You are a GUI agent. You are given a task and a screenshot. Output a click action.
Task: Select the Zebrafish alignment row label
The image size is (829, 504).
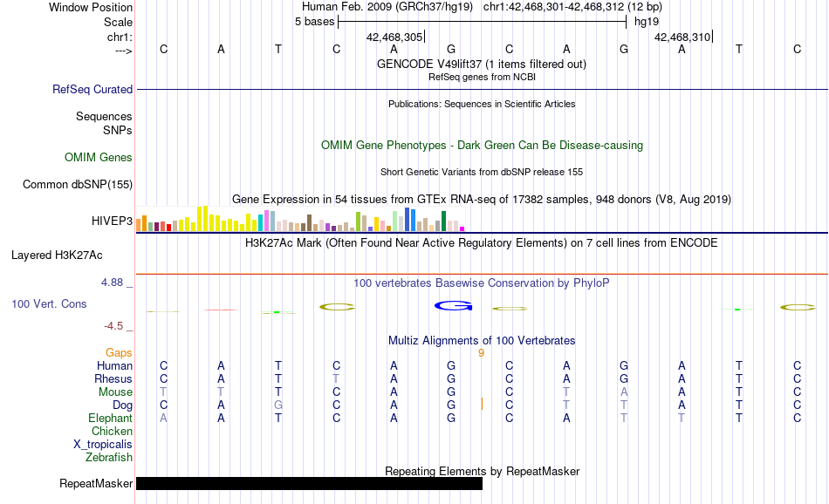pos(109,458)
